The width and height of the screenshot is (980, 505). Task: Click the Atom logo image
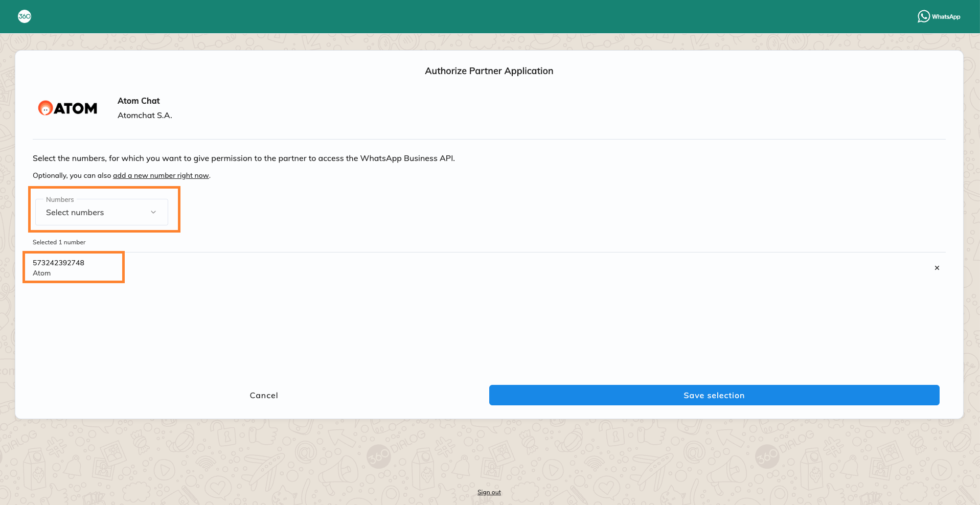tap(67, 108)
